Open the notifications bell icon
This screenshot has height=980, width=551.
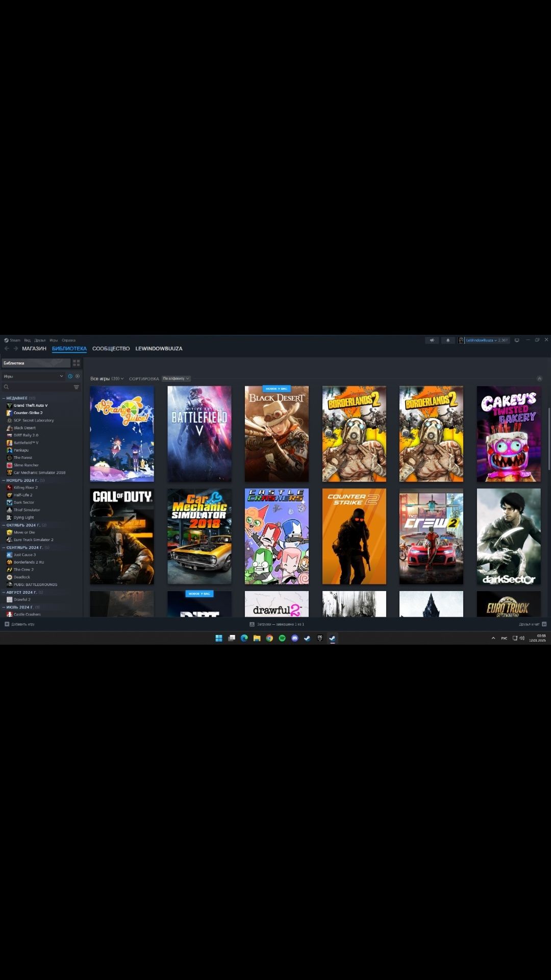click(x=448, y=340)
